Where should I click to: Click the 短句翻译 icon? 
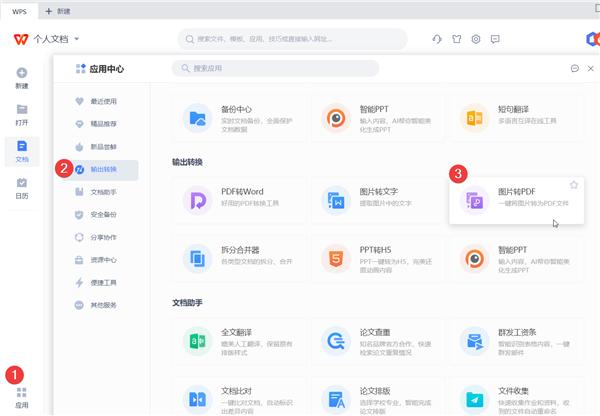click(472, 119)
